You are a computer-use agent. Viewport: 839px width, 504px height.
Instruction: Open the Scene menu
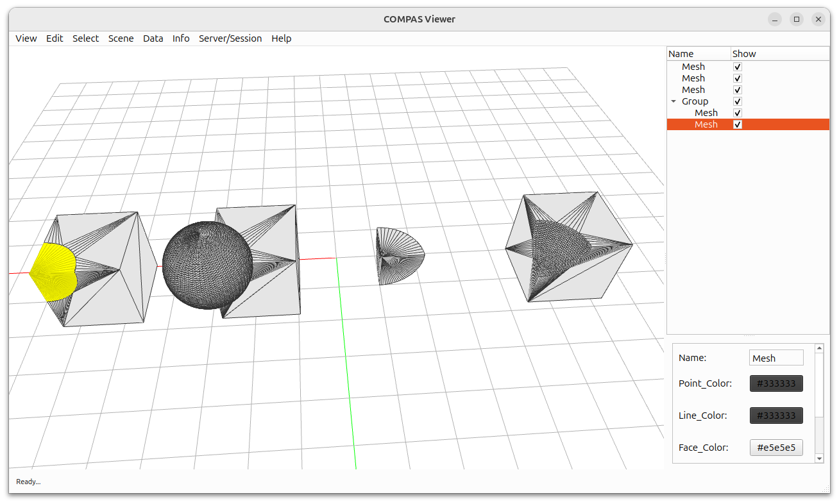121,38
